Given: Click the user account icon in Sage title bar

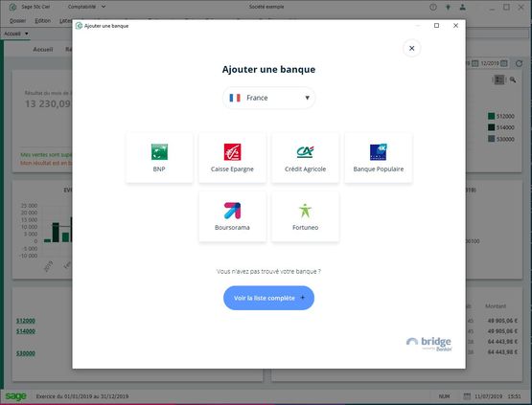Looking at the screenshot, I should click(462, 7).
